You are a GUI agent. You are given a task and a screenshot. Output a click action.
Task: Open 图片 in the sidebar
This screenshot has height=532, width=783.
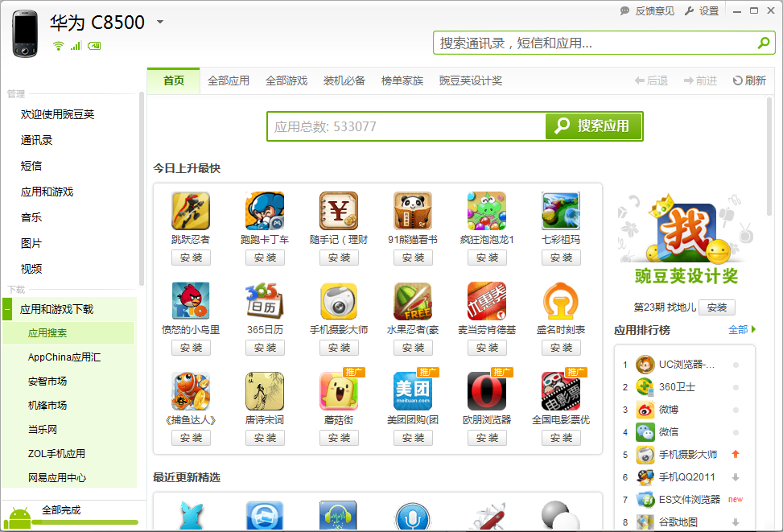click(x=31, y=243)
